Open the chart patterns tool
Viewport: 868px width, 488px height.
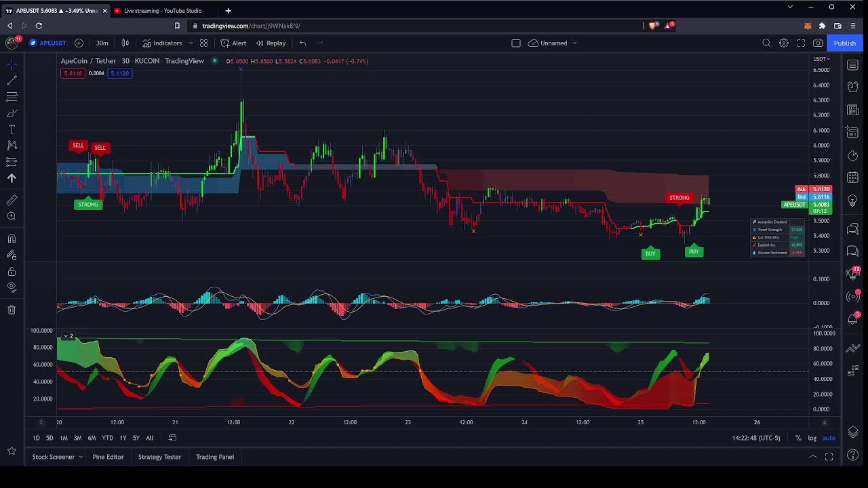pyautogui.click(x=12, y=145)
